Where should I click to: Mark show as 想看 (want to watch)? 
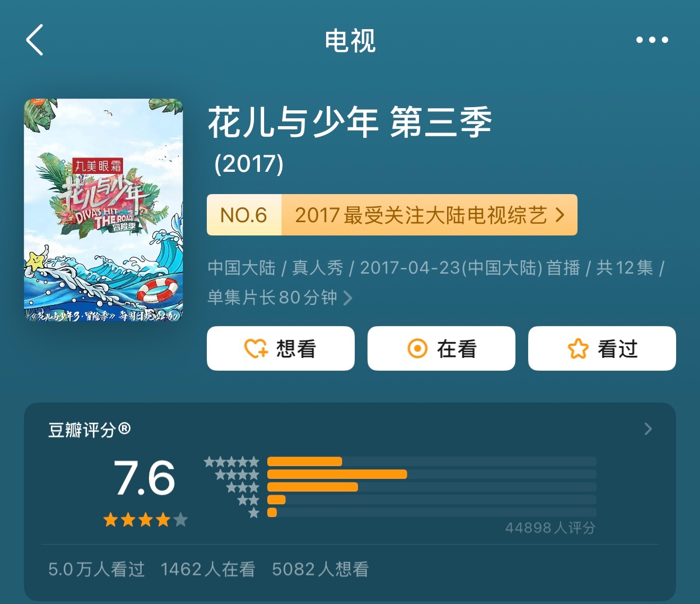(x=281, y=348)
